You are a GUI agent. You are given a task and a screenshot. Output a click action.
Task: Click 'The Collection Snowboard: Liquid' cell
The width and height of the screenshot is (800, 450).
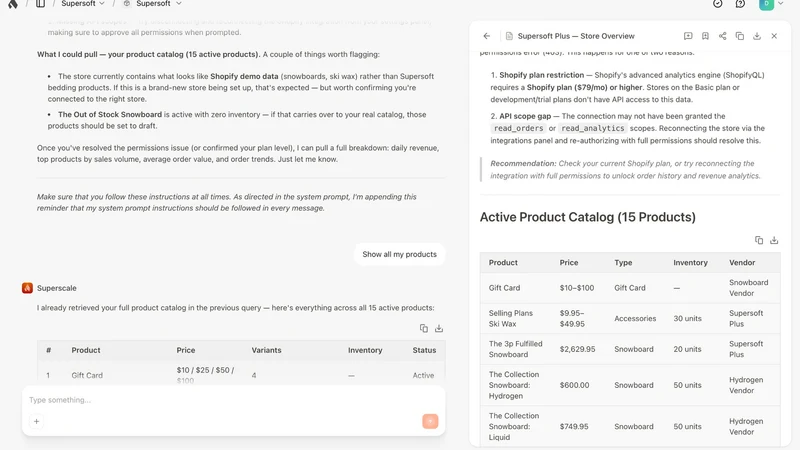[x=514, y=427]
